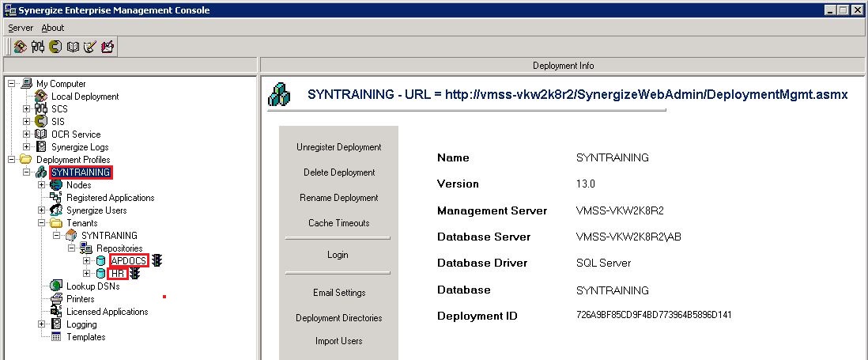This screenshot has height=360, width=868.
Task: Click the Synergize Logs icon in tree
Action: coord(41,147)
